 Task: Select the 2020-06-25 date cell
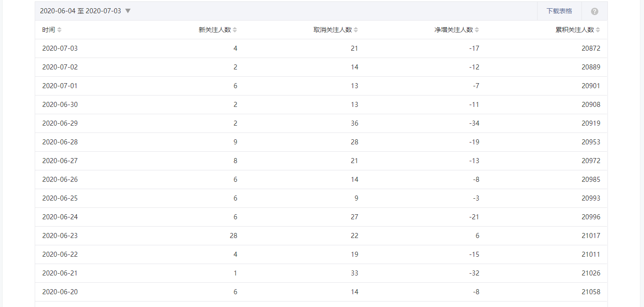[60, 198]
